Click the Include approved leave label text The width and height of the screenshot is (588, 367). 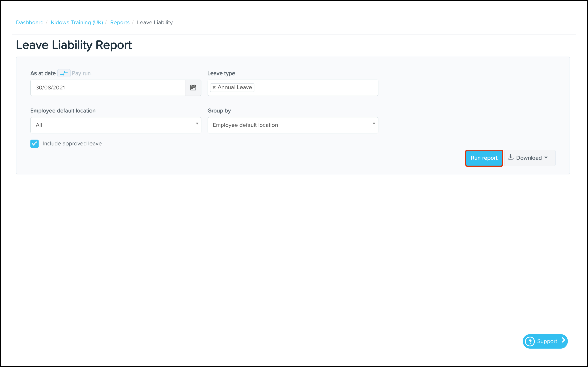coord(72,144)
